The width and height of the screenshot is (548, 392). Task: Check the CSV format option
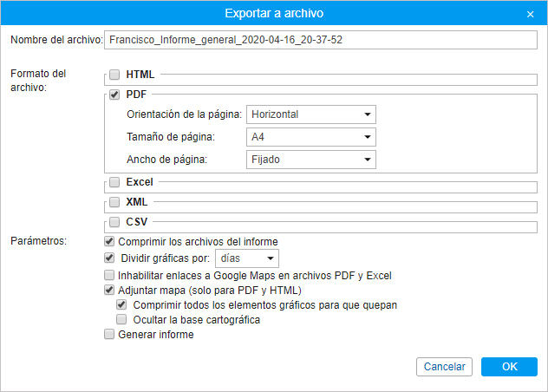coord(114,222)
